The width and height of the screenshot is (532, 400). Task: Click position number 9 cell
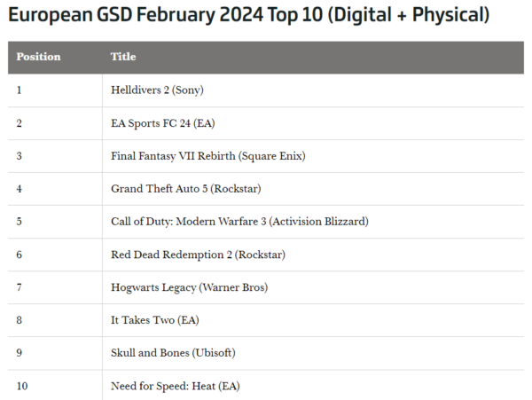point(20,352)
